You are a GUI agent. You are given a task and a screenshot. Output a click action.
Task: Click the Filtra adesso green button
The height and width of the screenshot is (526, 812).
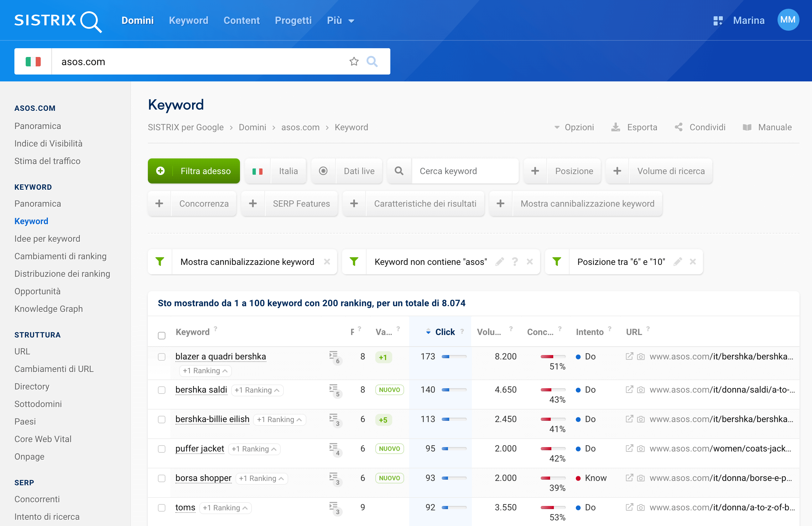(194, 171)
